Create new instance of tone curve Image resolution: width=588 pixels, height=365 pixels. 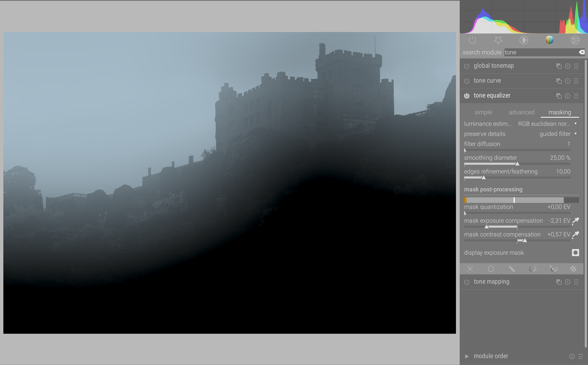coord(559,81)
